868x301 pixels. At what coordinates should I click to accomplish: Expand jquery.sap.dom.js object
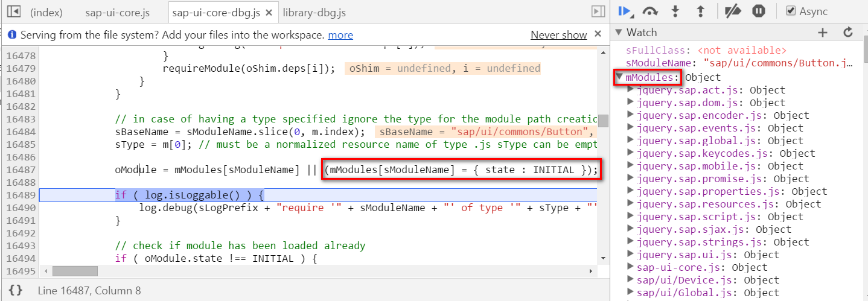(x=631, y=103)
